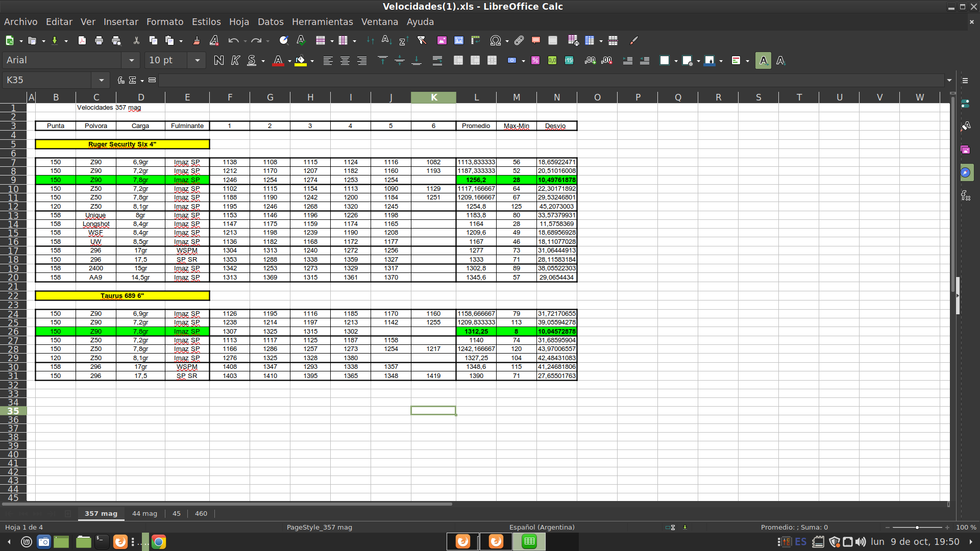Expand the 10 pt font size dropdown
The height and width of the screenshot is (551, 980).
point(197,61)
